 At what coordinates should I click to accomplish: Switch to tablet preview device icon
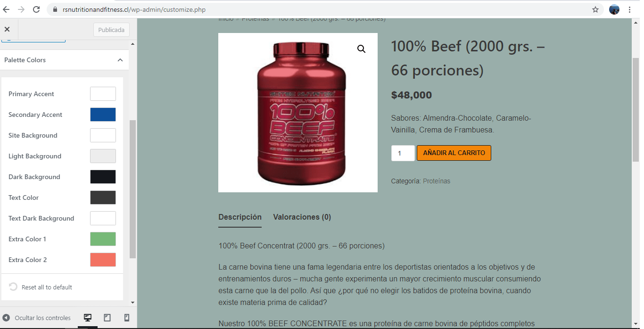pos(107,318)
